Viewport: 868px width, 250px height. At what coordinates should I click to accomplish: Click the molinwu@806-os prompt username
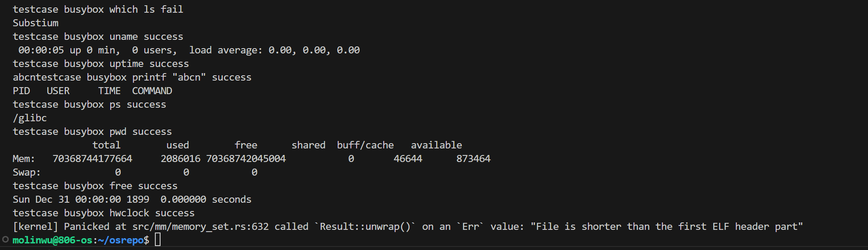[52, 240]
